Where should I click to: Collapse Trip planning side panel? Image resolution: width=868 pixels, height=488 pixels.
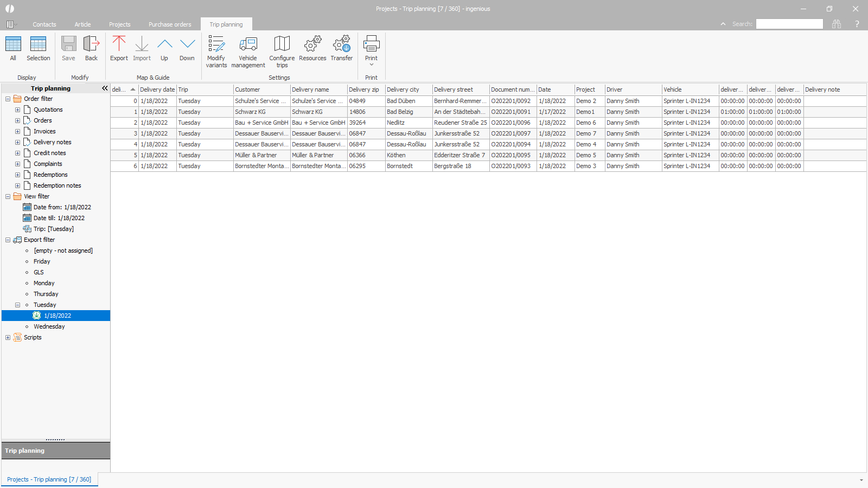coord(105,88)
